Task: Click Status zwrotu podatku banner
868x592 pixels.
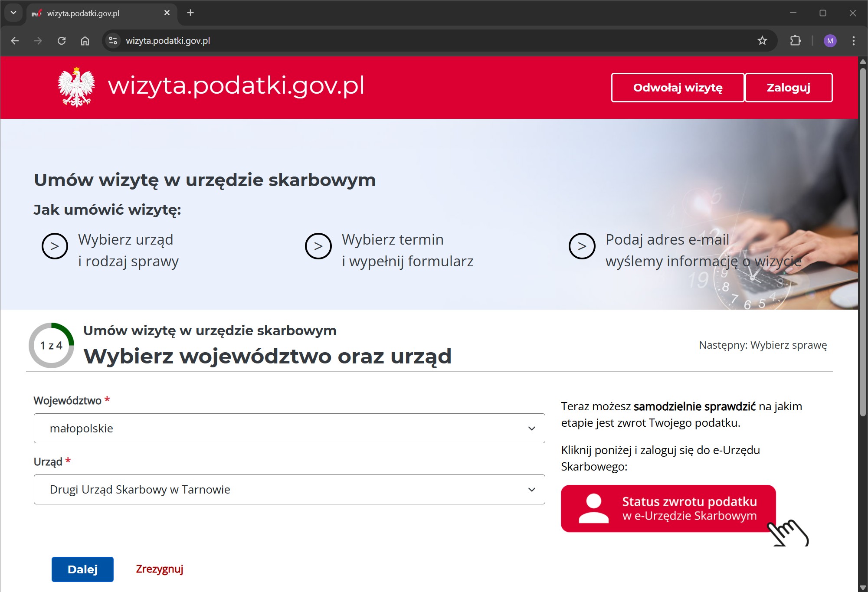Action: [668, 508]
